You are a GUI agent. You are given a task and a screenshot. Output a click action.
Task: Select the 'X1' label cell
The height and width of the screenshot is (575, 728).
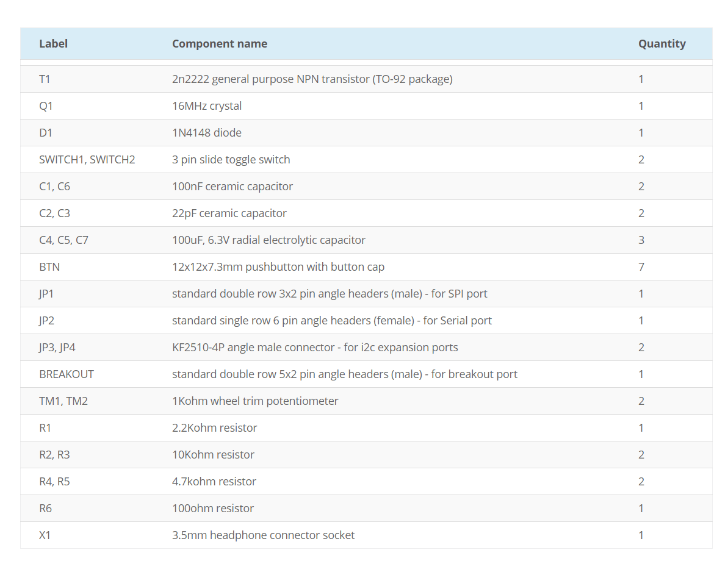[x=45, y=535]
